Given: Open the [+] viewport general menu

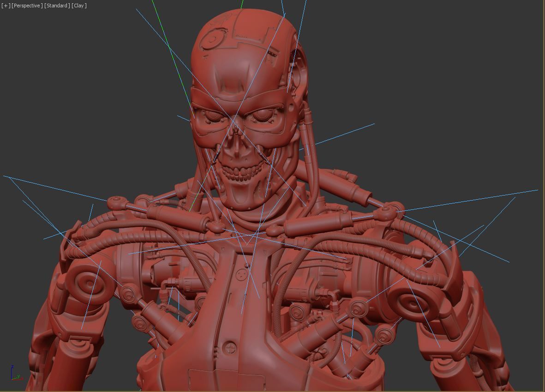Looking at the screenshot, I should [6, 6].
